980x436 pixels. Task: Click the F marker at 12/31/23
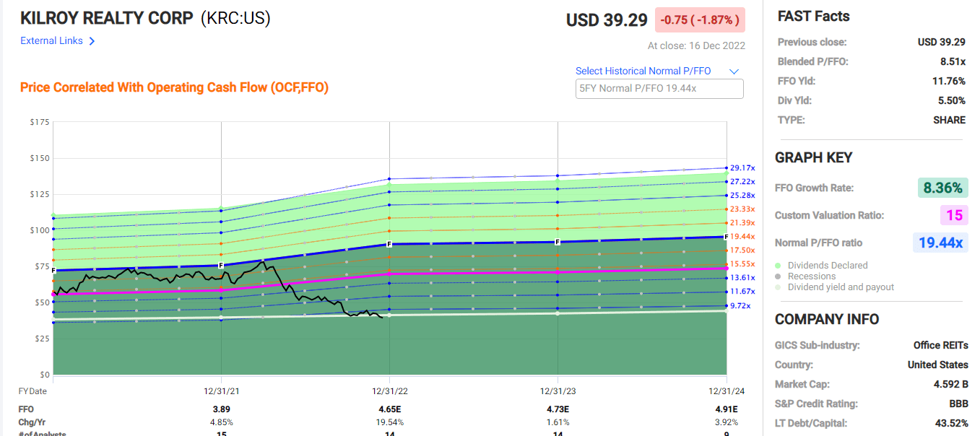point(558,243)
